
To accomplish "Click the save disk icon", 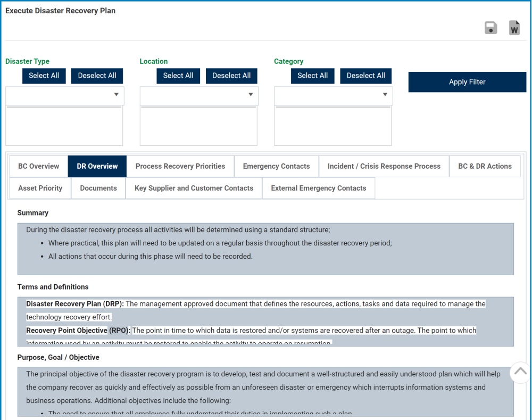I will [x=491, y=28].
